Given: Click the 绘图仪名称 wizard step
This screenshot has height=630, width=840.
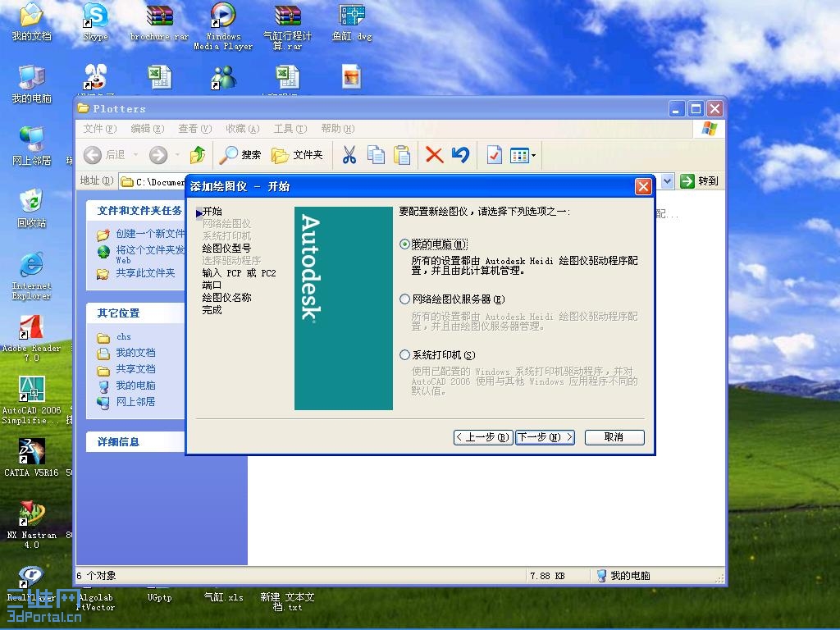Looking at the screenshot, I should point(226,297).
